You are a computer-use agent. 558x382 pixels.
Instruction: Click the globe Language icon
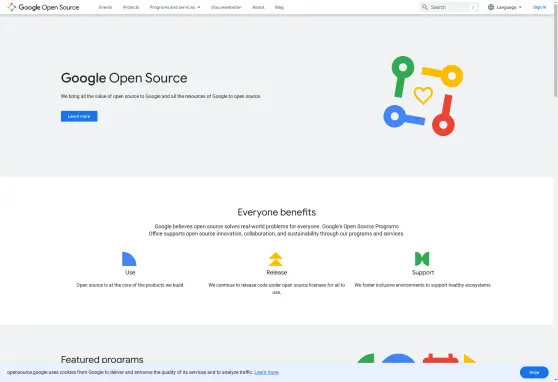click(x=491, y=7)
